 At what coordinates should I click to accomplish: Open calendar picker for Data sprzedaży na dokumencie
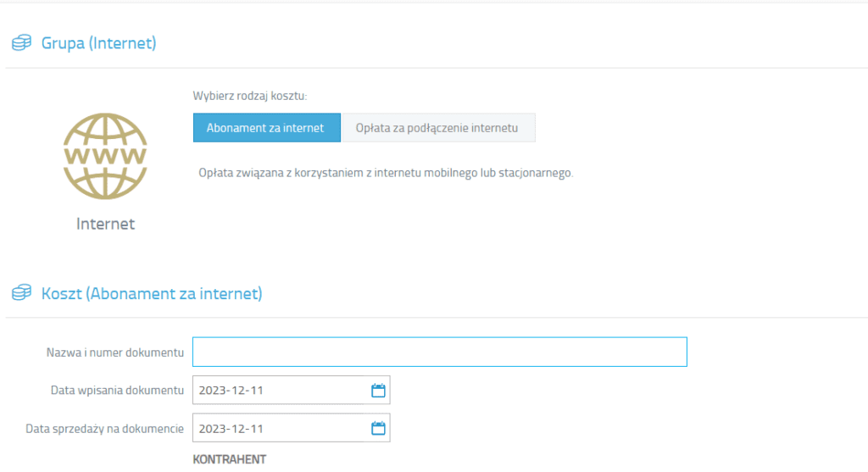[x=378, y=429]
